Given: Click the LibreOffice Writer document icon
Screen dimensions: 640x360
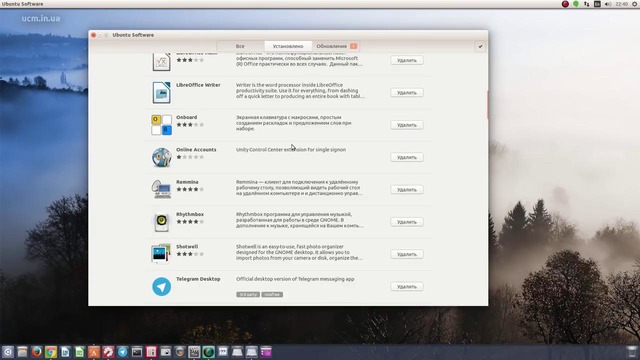Looking at the screenshot, I should pyautogui.click(x=161, y=93).
